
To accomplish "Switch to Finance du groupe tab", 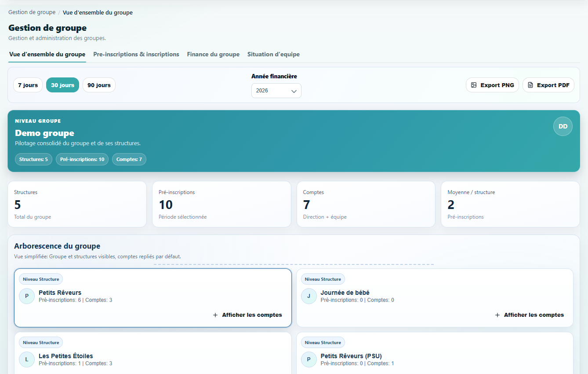I will [x=213, y=55].
